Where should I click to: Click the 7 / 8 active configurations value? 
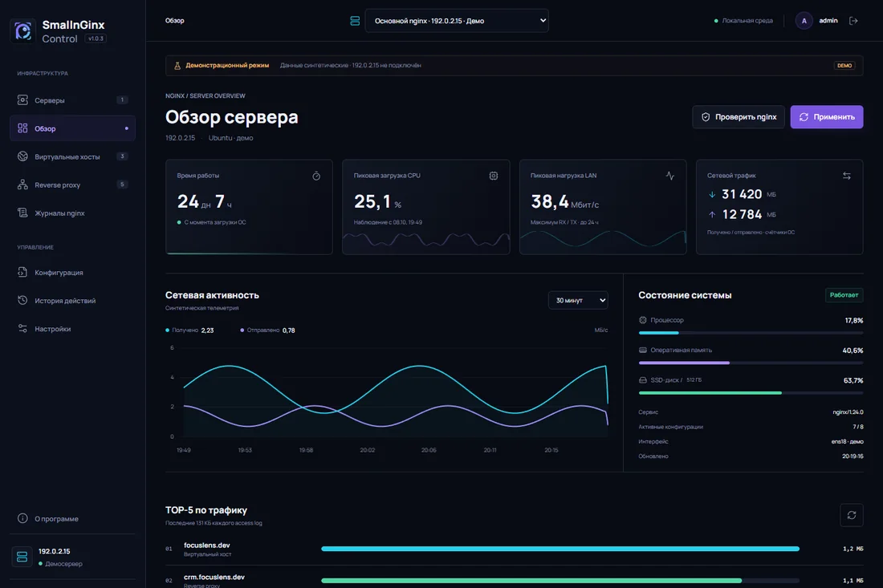(857, 427)
